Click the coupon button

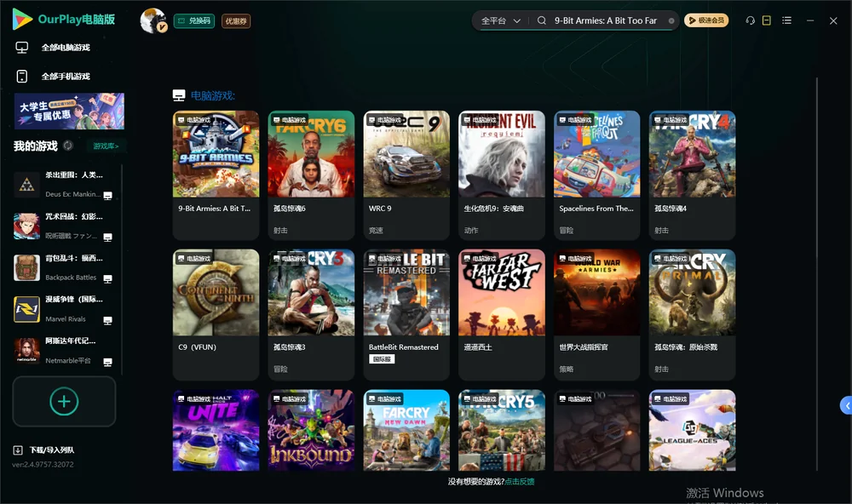[x=236, y=20]
